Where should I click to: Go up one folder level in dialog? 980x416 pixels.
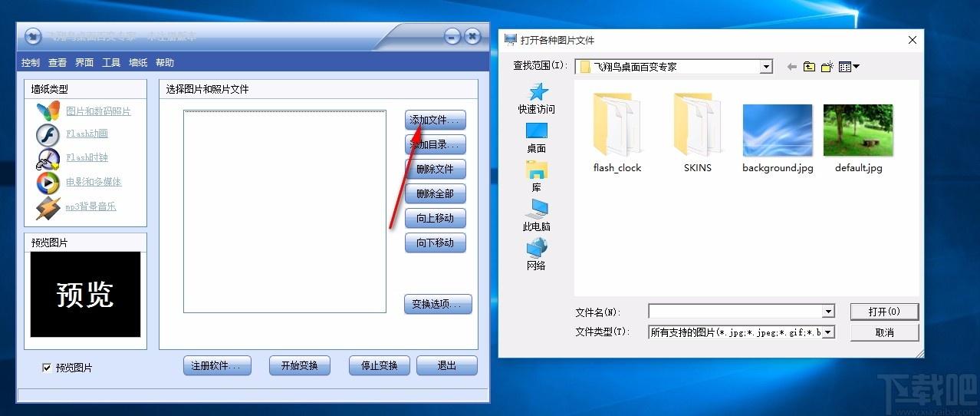tap(809, 67)
